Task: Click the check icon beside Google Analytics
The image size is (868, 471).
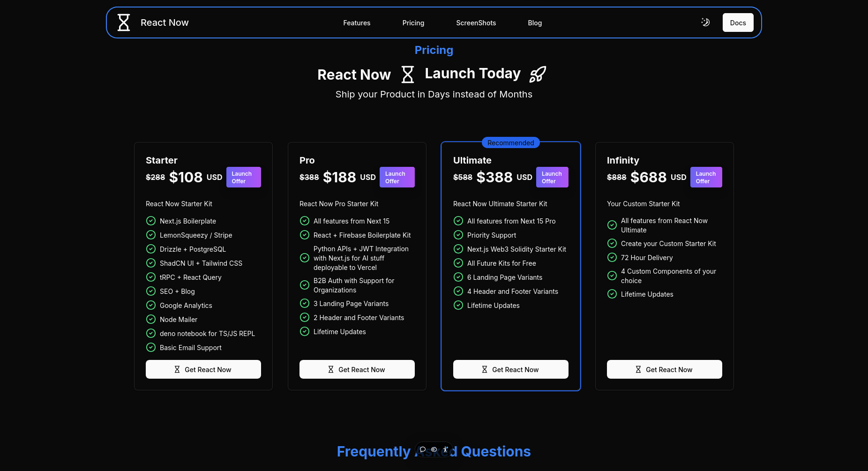Action: [151, 305]
